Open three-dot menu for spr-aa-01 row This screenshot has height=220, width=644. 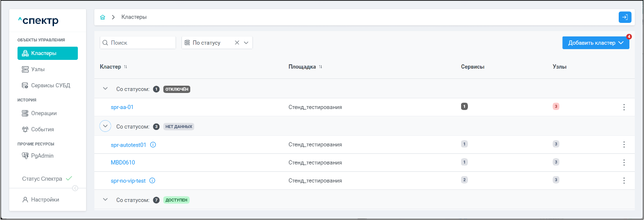pos(624,107)
